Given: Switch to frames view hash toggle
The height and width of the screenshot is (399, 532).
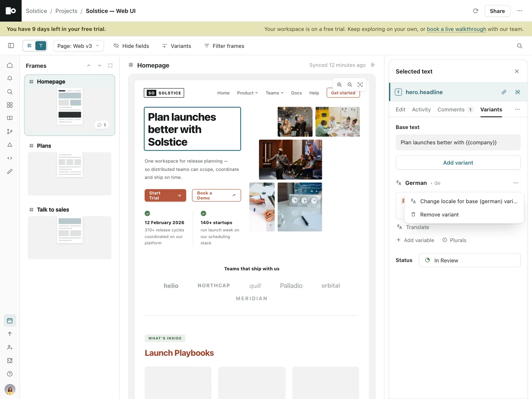Looking at the screenshot, I should (x=29, y=46).
